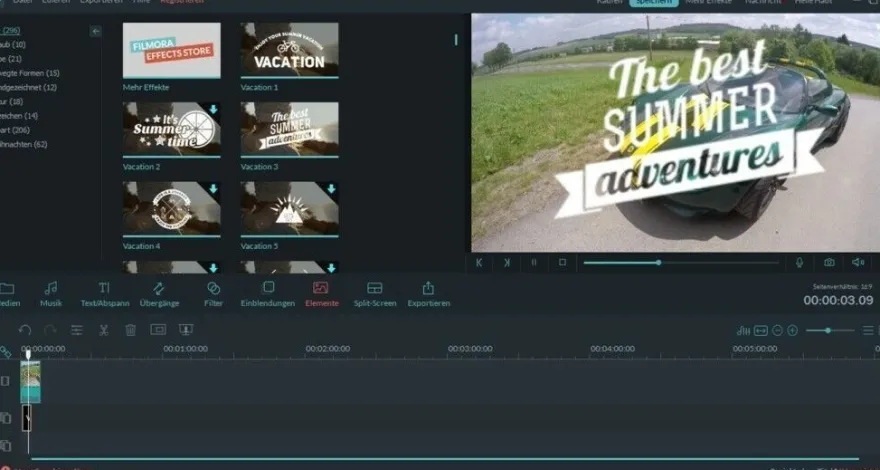Switch to the Übergänge tab
The image size is (880, 470).
159,295
